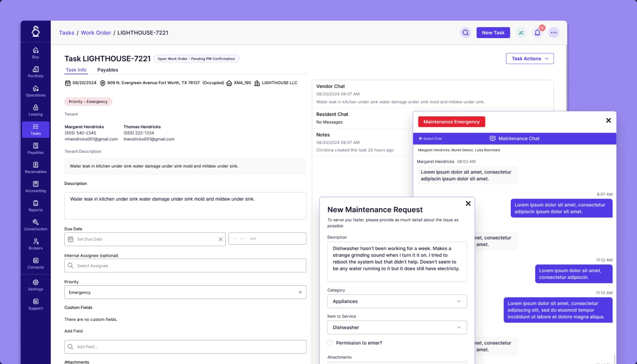
Task: Open the time picker next to Due Date
Action: point(267,238)
